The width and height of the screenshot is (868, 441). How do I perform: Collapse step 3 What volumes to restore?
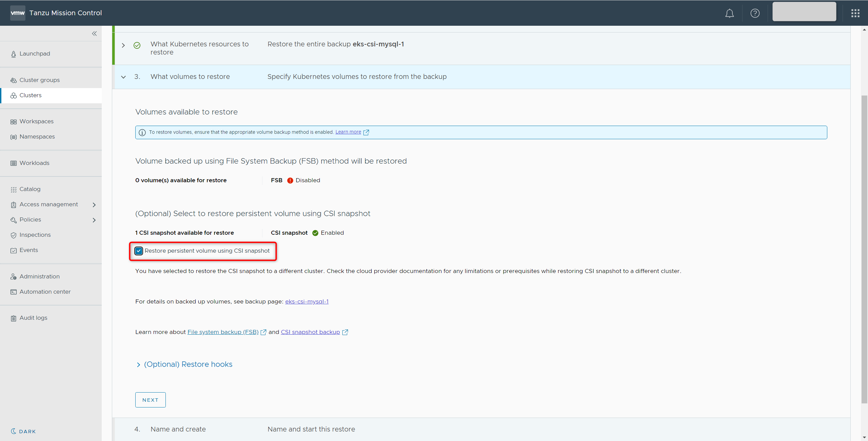[x=123, y=77]
